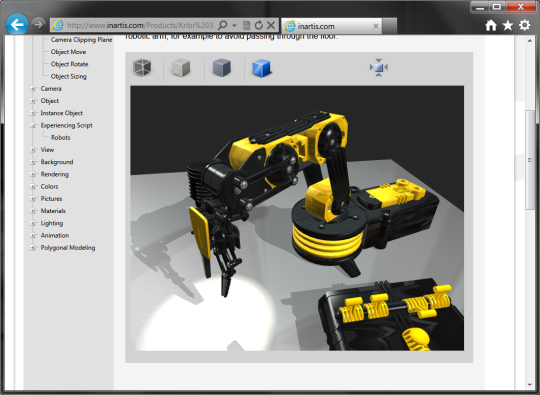Minimize the browser window

coord(480,7)
